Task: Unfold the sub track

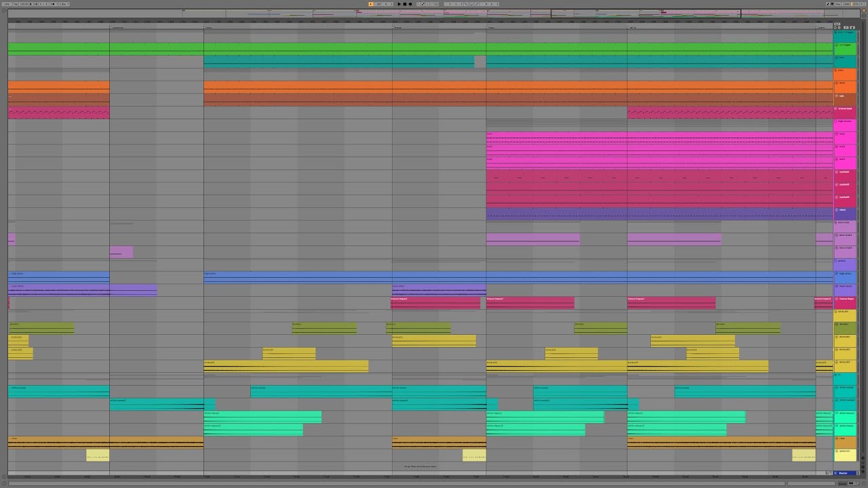Action: coord(836,96)
